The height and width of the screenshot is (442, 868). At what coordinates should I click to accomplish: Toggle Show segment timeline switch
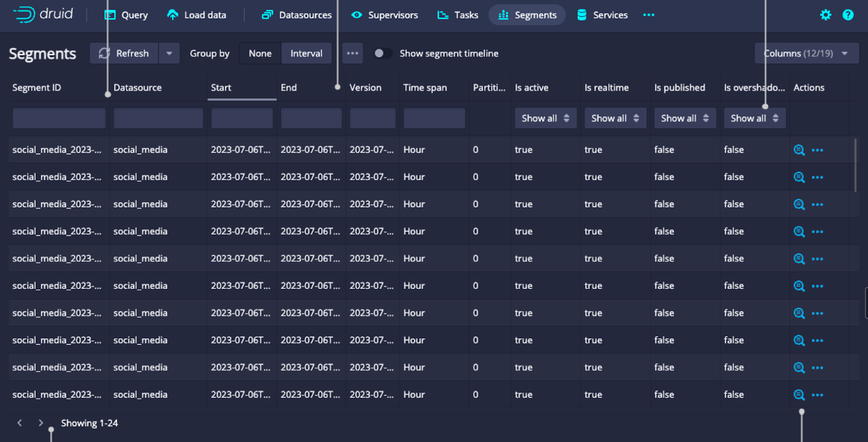pyautogui.click(x=382, y=53)
